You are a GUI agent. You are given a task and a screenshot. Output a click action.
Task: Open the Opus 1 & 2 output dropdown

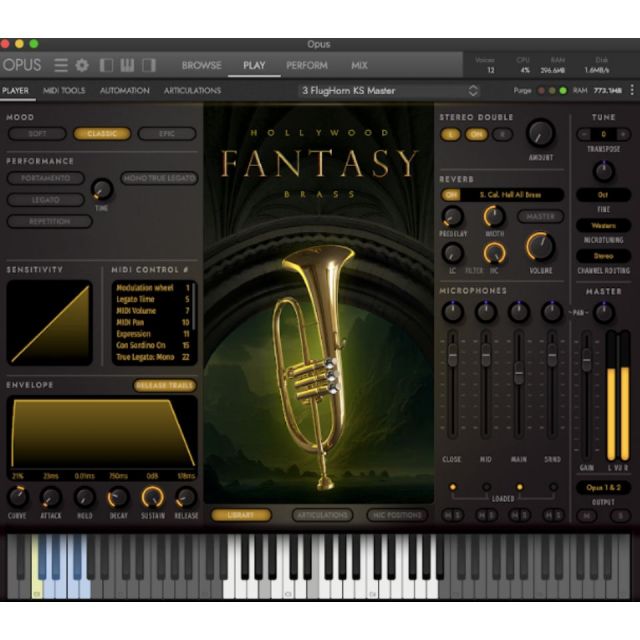(x=603, y=487)
